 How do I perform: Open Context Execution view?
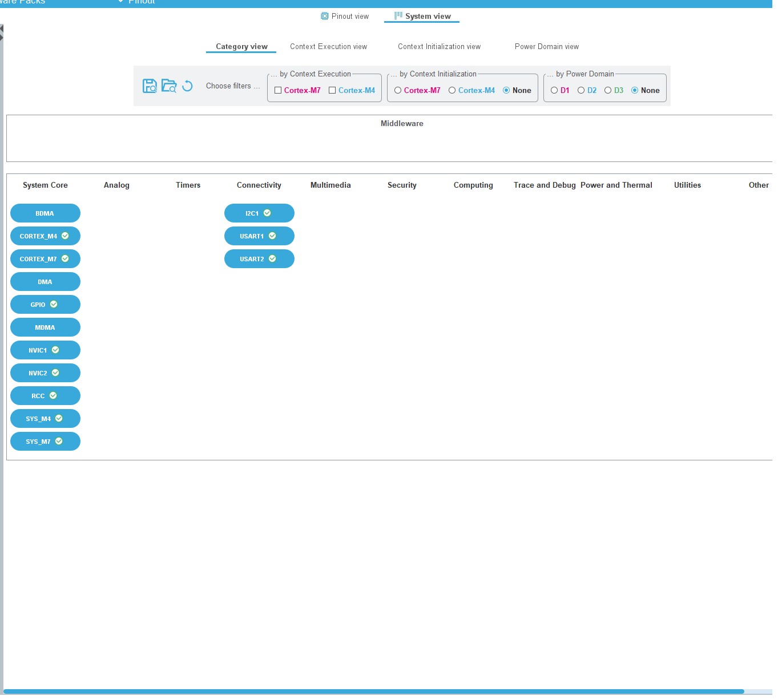click(328, 47)
